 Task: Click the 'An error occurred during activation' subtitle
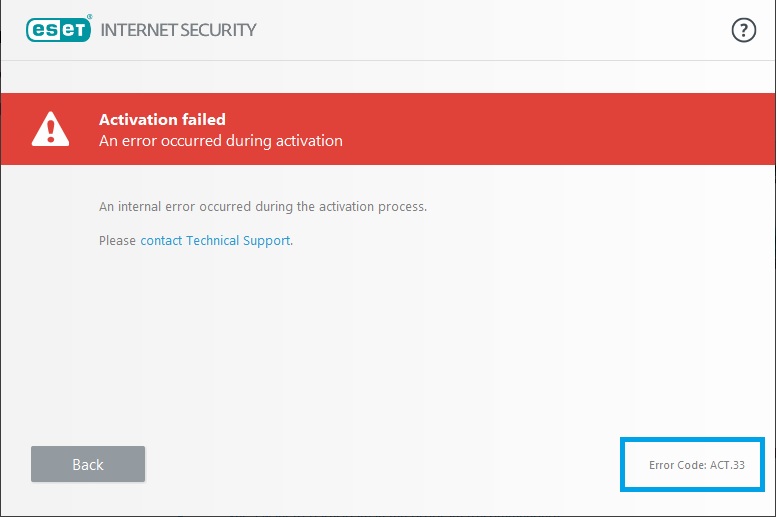pos(221,141)
